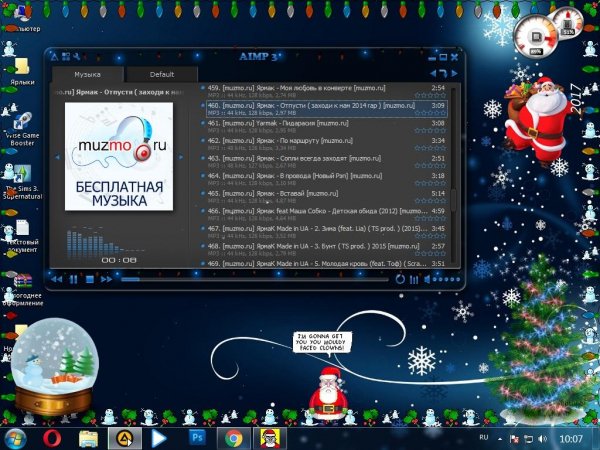This screenshot has height=450, width=600.
Task: Open the Computer desktop icon
Action: [22, 17]
